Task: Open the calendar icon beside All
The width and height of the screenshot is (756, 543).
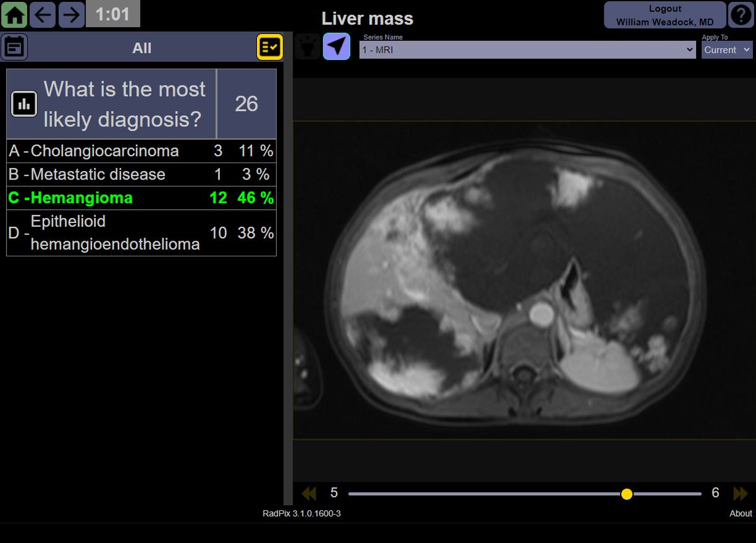Action: 15,47
